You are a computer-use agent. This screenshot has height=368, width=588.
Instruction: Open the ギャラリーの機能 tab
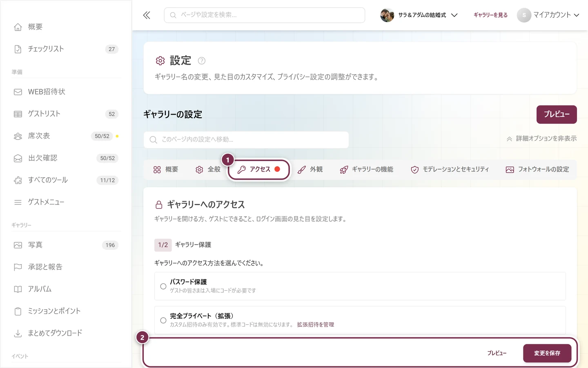point(367,170)
